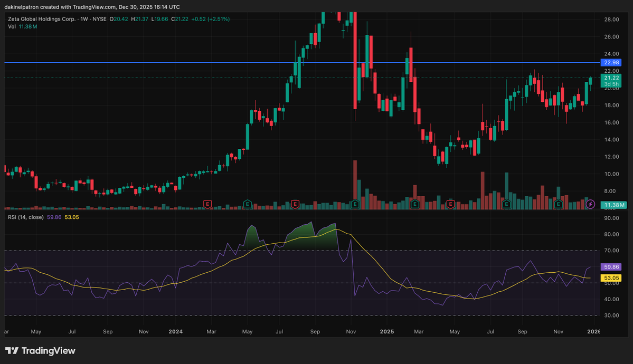This screenshot has height=364, width=633.
Task: Click the 30.00 RSI axis label
Action: [x=611, y=315]
